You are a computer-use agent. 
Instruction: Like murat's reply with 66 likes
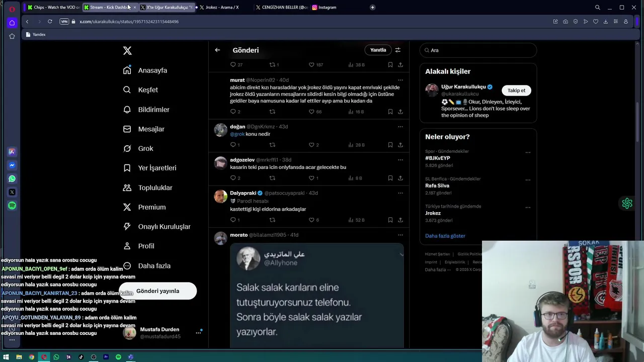[311, 112]
